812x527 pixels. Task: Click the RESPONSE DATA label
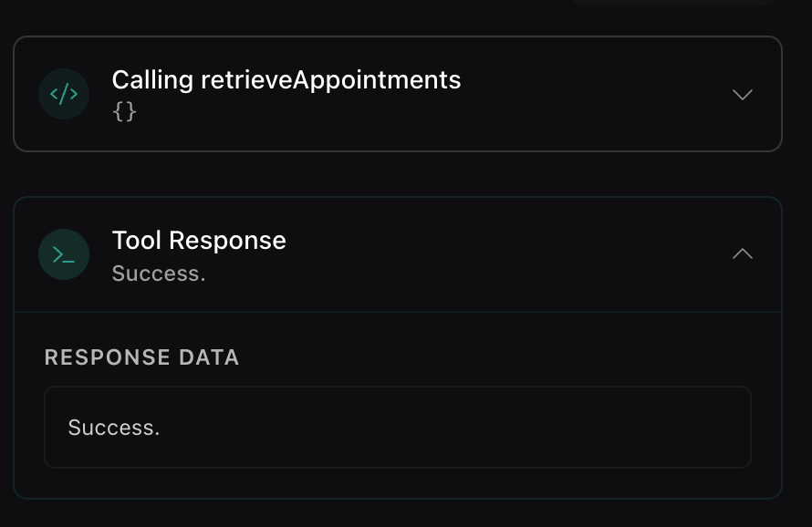click(x=142, y=357)
